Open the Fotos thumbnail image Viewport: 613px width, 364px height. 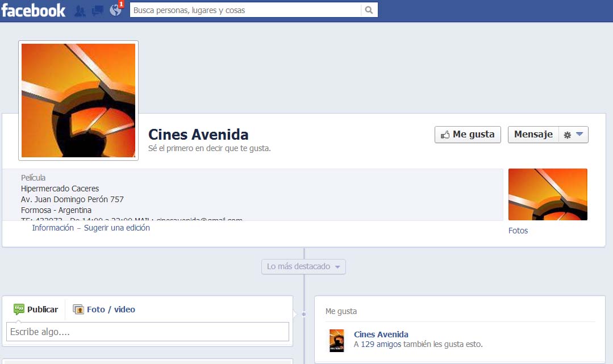click(x=548, y=194)
